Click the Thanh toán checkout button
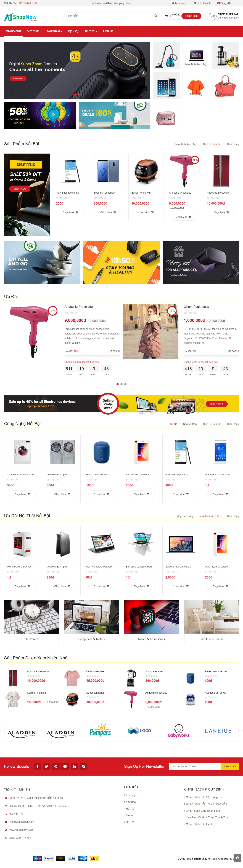Screen dimensions: 243x868 (191, 16)
